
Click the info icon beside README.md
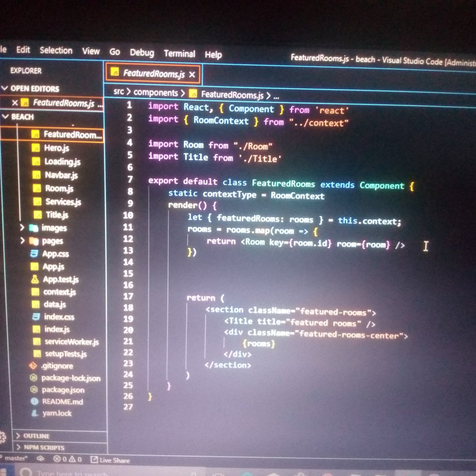point(35,401)
